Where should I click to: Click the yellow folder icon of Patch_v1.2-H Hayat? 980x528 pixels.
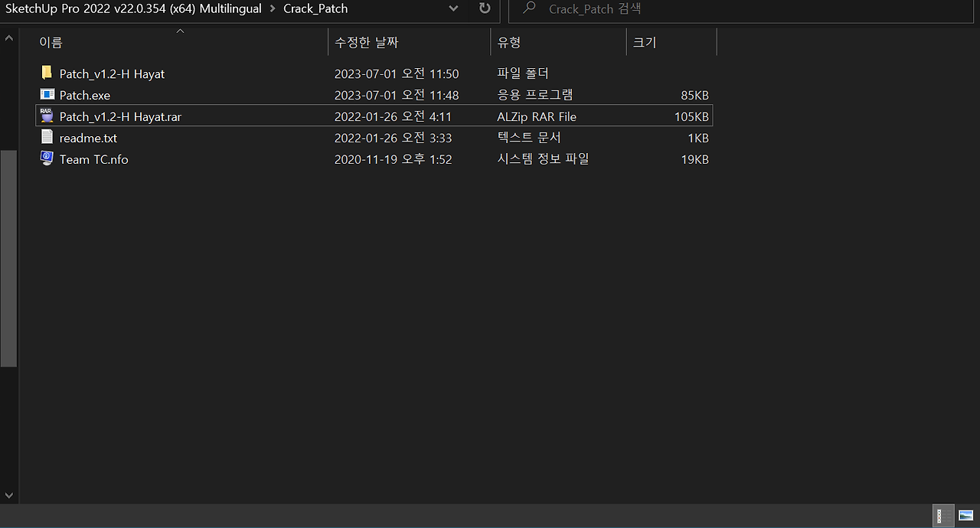46,73
